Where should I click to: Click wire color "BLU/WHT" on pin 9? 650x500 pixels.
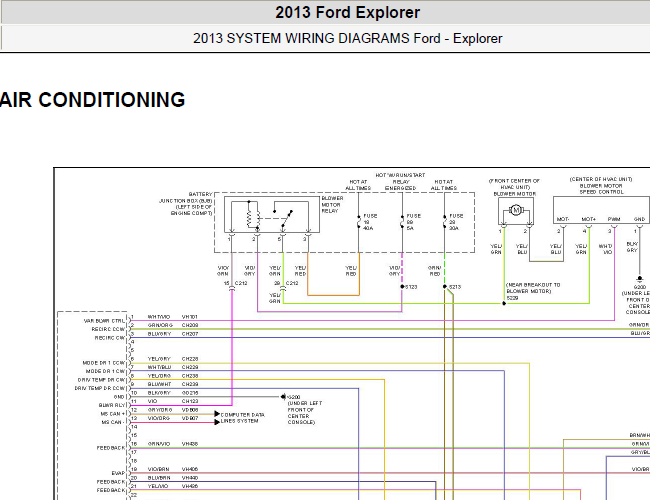click(x=159, y=384)
